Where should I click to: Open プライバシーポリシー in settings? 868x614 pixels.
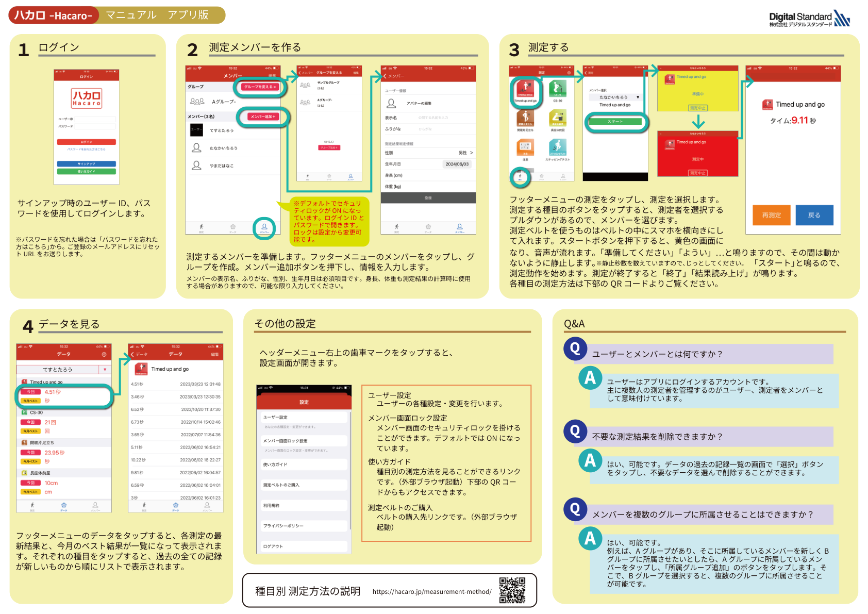point(304,526)
